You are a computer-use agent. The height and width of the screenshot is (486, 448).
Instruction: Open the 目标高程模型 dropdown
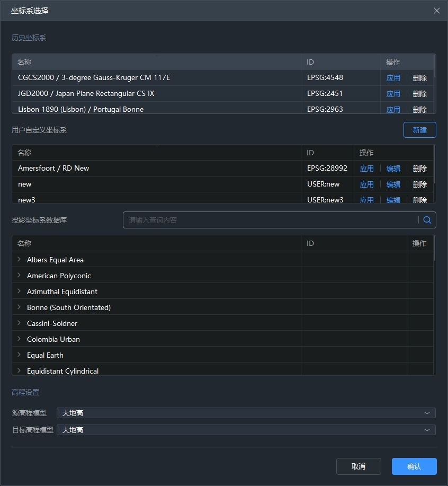[246, 430]
